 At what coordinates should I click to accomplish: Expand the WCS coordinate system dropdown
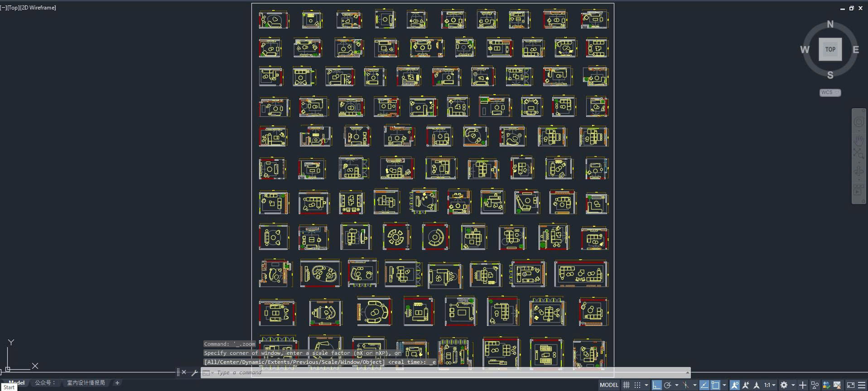pos(830,92)
